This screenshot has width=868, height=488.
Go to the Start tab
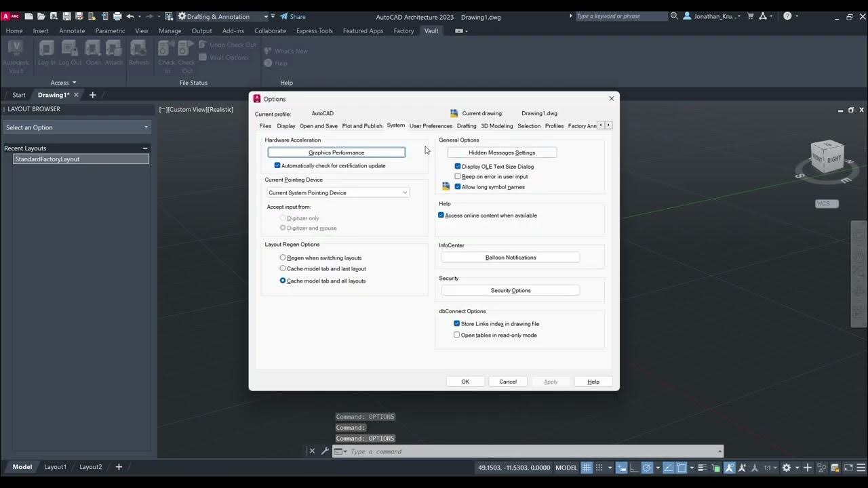coord(19,95)
